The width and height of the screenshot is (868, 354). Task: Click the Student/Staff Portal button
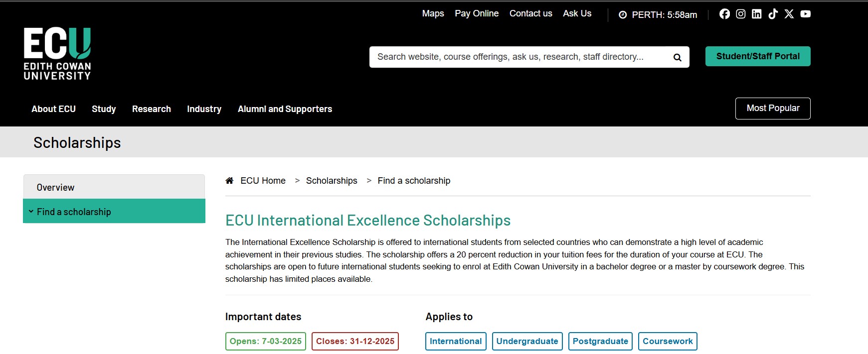[x=758, y=56]
